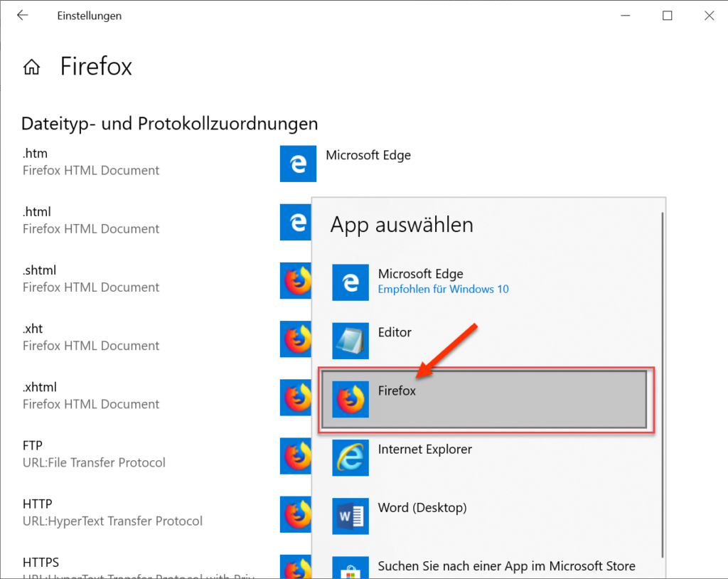Click the Firefox icon for FTP
This screenshot has width=728, height=579.
pos(296,456)
